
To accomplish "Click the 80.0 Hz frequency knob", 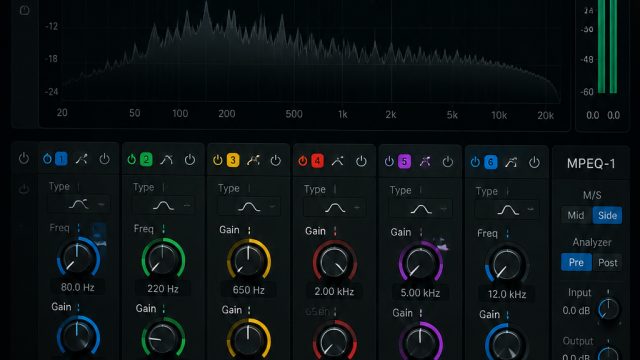I will click(x=78, y=257).
